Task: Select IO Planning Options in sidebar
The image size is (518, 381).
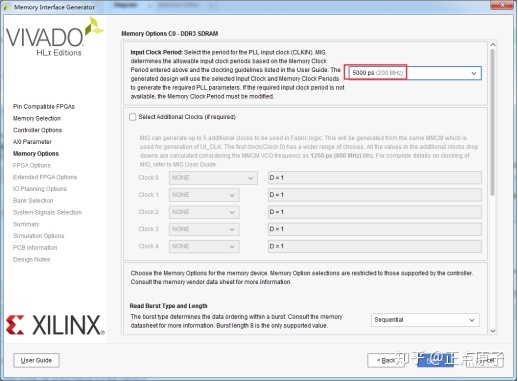Action: (x=40, y=189)
